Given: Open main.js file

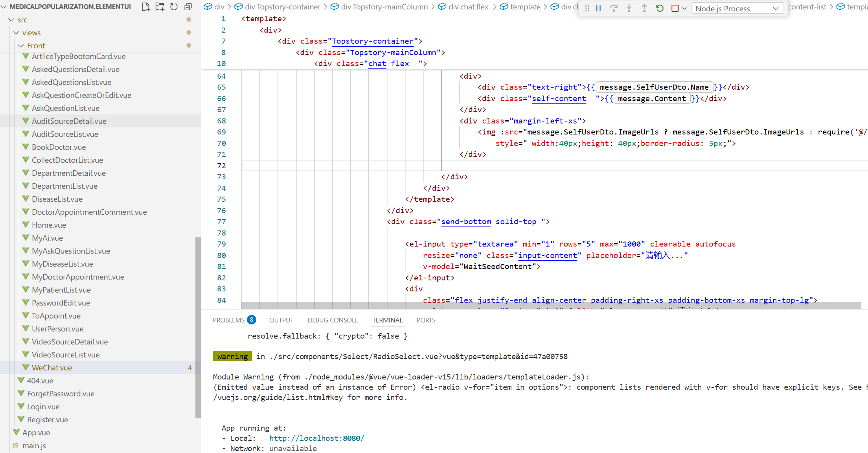Looking at the screenshot, I should coord(100,446).
